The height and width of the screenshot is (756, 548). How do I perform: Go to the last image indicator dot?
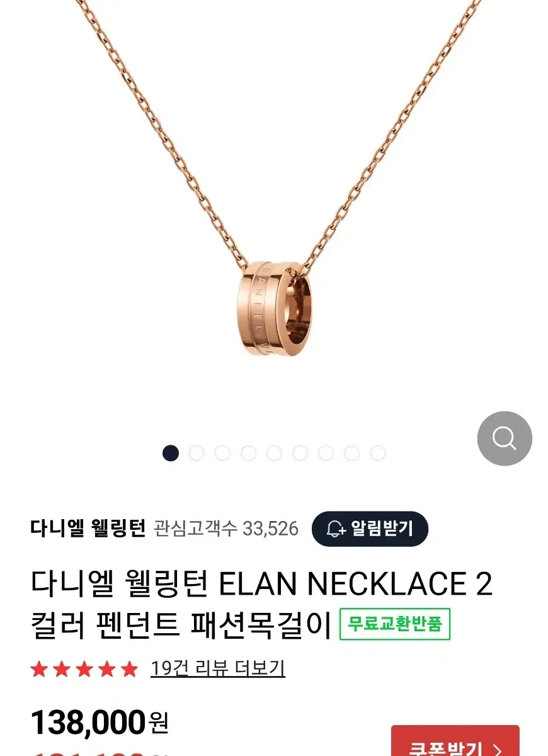click(377, 453)
